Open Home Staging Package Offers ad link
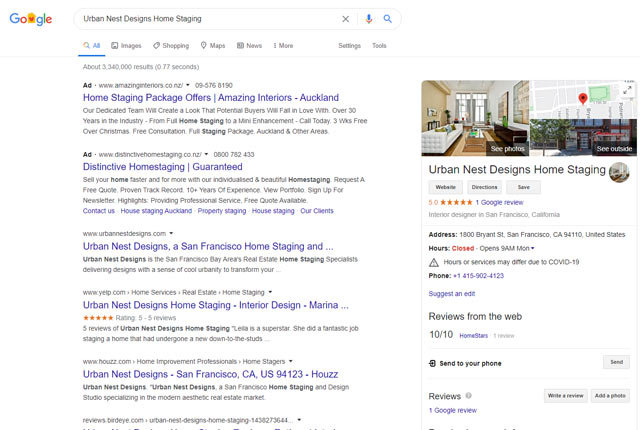The width and height of the screenshot is (640, 430). click(x=211, y=98)
